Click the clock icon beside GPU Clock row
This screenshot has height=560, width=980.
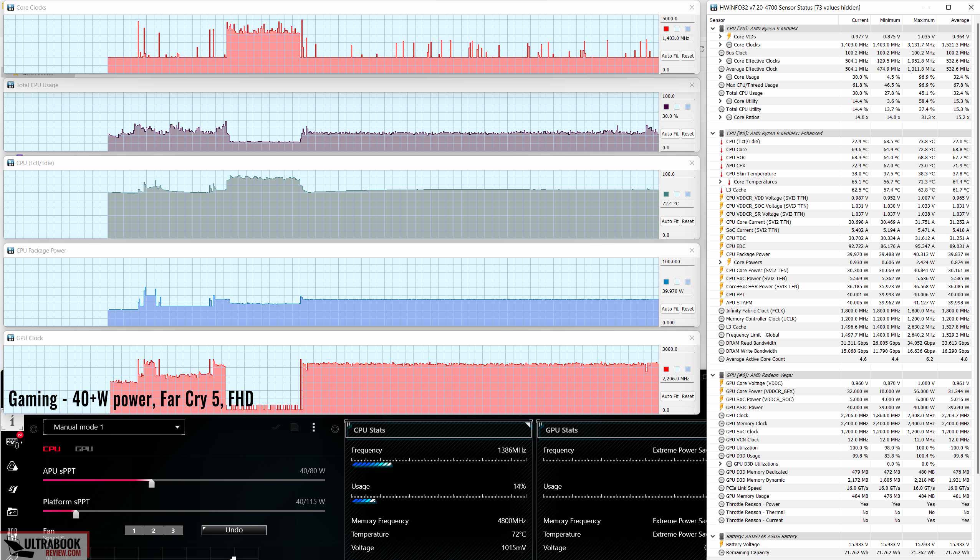point(722,415)
